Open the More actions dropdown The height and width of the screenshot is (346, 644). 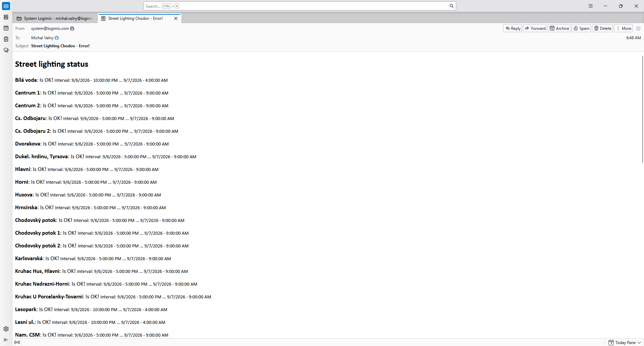(x=623, y=28)
